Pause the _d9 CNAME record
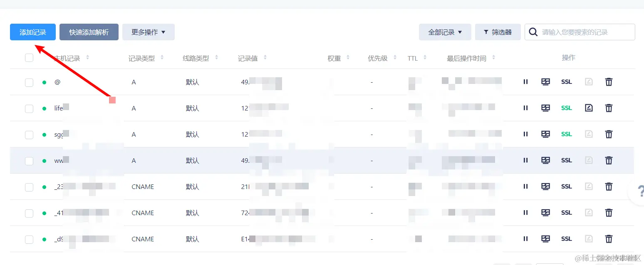 pyautogui.click(x=525, y=239)
